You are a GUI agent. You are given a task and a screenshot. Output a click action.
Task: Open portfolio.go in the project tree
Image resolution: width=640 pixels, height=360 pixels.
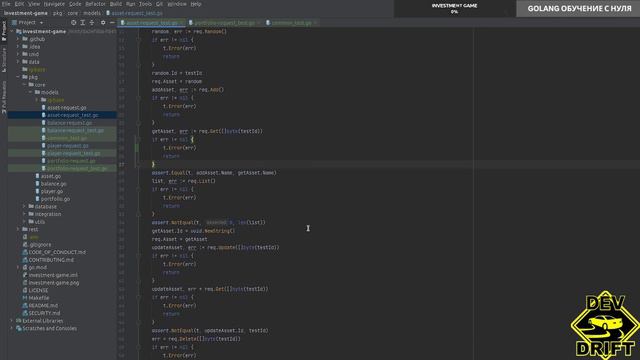pyautogui.click(x=55, y=199)
